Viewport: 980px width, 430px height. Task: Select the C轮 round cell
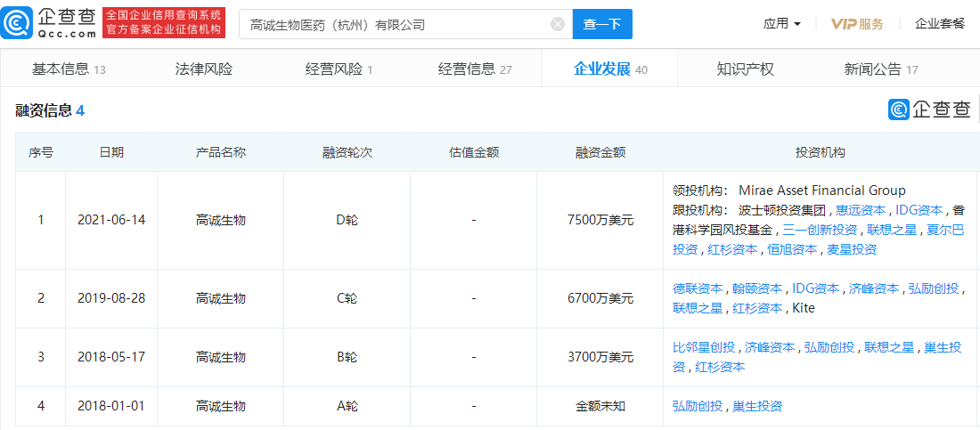tap(347, 299)
